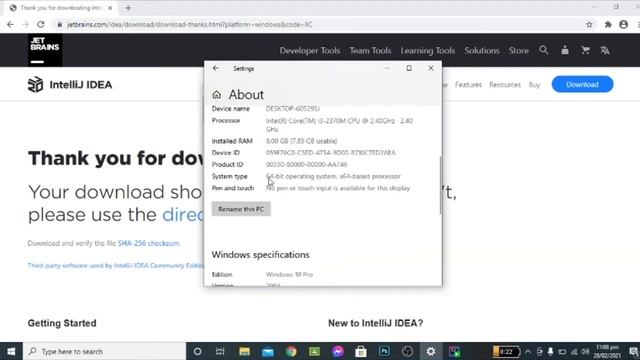Image resolution: width=640 pixels, height=360 pixels.
Task: Open Mail app from taskbar
Action: [268, 351]
